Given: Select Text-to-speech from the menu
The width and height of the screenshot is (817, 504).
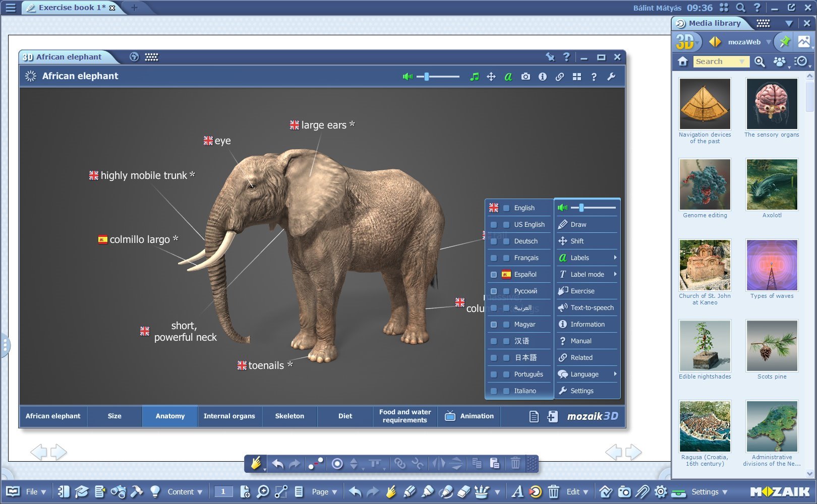Looking at the screenshot, I should pos(587,307).
